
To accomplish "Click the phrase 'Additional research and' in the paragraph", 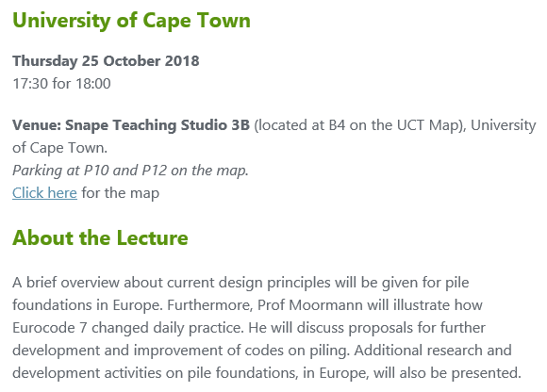I will click(x=433, y=351).
